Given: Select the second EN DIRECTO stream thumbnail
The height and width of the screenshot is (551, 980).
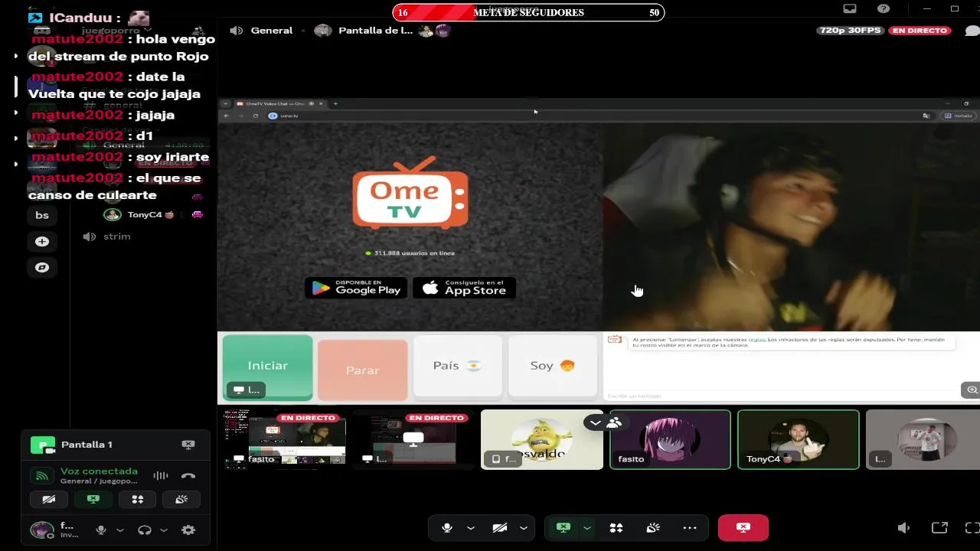Looking at the screenshot, I should (x=413, y=439).
